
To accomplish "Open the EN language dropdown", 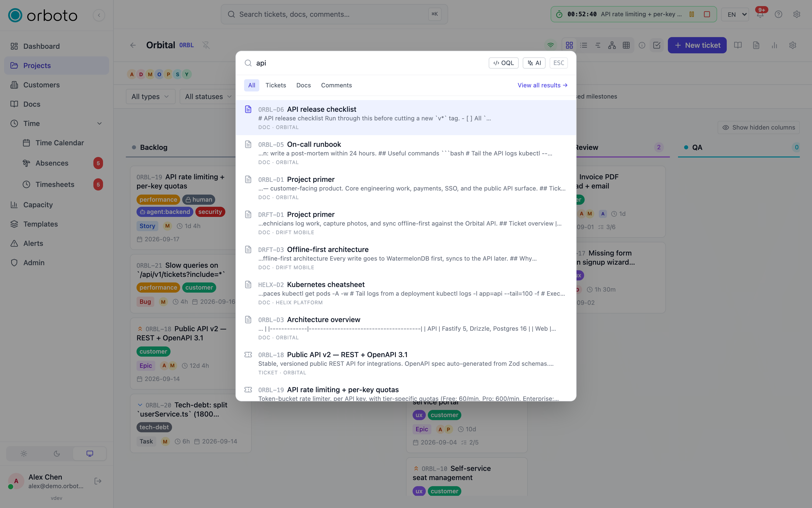I will click(x=735, y=14).
